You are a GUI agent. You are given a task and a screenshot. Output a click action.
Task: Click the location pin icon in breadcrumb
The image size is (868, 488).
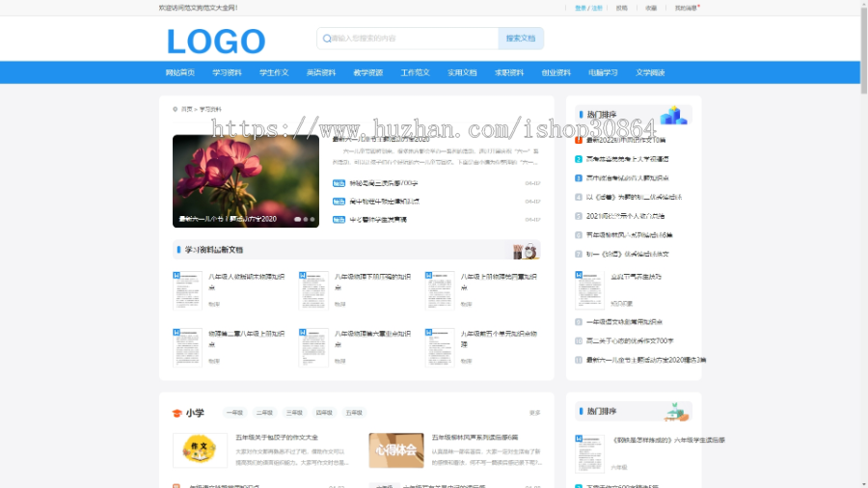[175, 110]
